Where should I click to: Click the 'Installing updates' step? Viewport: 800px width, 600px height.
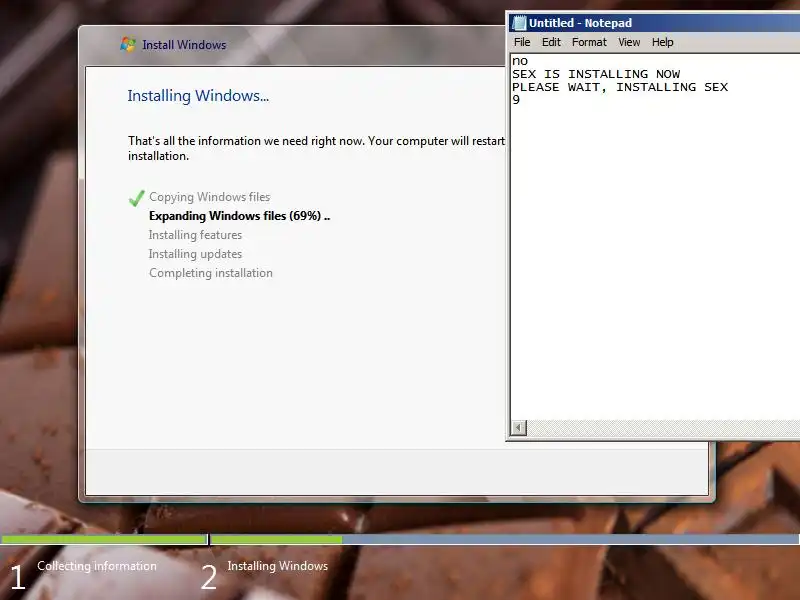(x=195, y=254)
